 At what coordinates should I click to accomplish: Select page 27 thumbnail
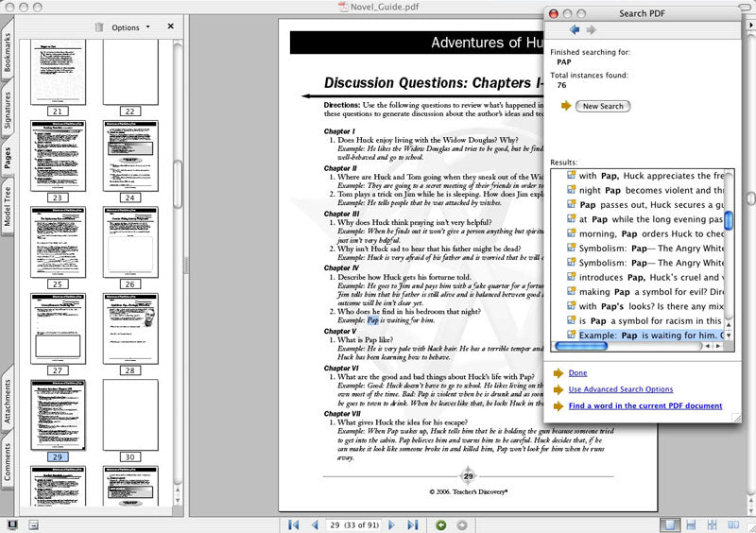pyautogui.click(x=58, y=329)
